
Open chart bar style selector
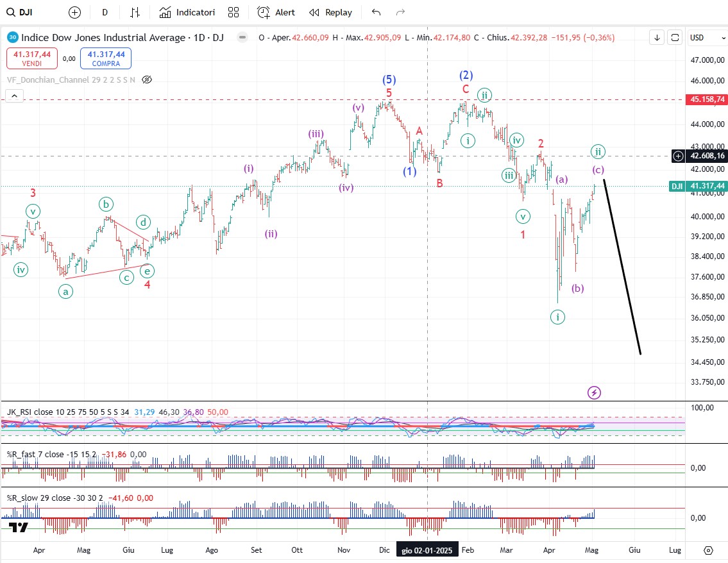pos(135,13)
